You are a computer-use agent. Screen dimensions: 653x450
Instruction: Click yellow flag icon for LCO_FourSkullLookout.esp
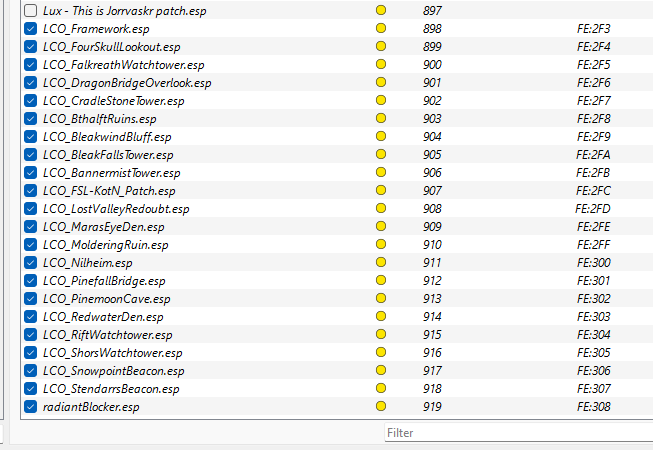(381, 46)
